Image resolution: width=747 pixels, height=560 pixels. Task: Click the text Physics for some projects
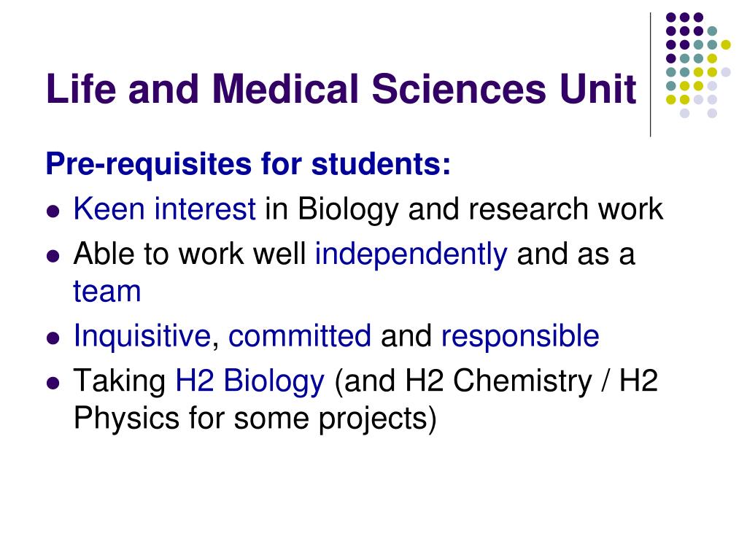pyautogui.click(x=255, y=419)
